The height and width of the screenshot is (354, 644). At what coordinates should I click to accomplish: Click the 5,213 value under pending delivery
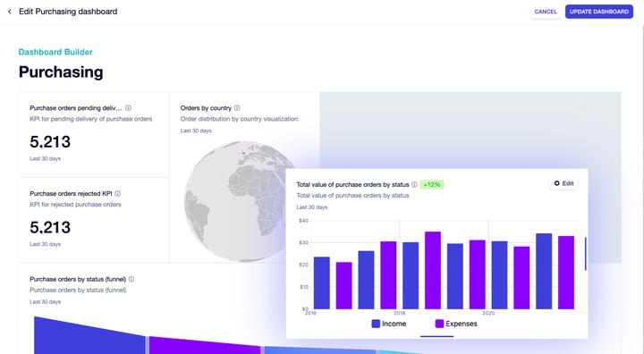(50, 142)
